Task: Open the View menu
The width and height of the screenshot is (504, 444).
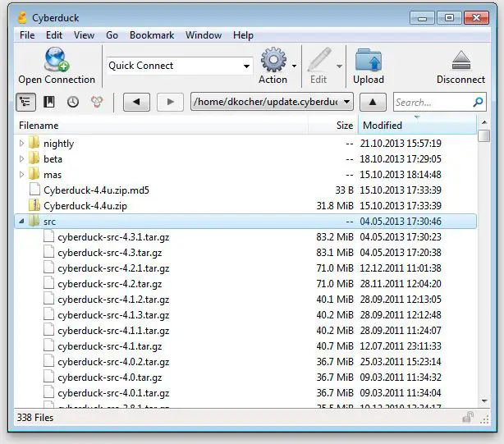Action: [x=85, y=35]
